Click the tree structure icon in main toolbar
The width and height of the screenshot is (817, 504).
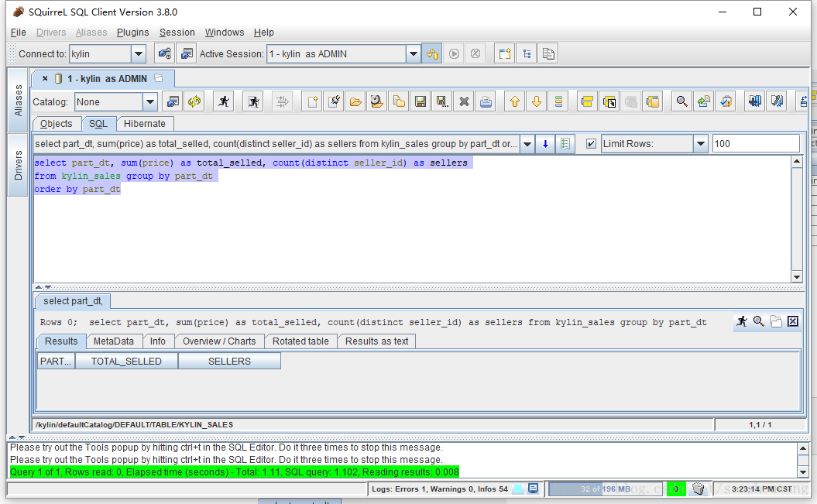pos(527,53)
